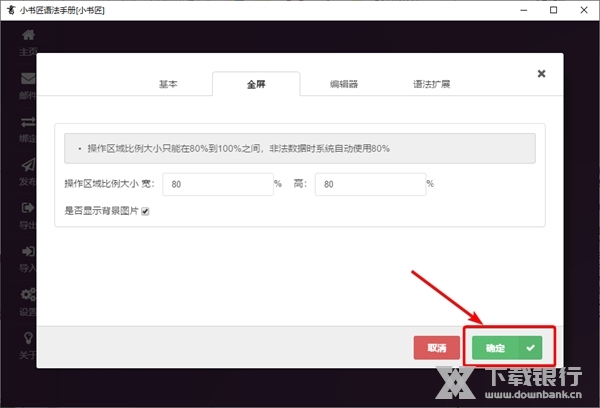
Task: Open the Import icon in sidebar
Action: [28, 251]
